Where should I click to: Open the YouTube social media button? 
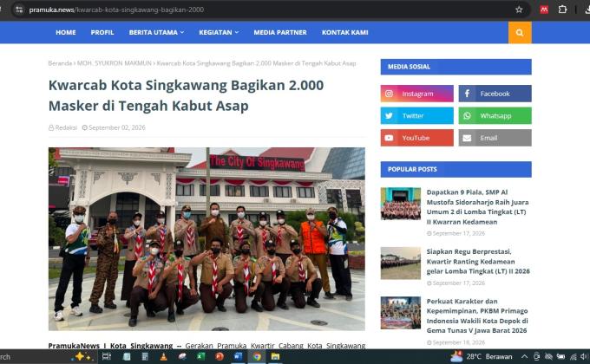click(x=417, y=138)
